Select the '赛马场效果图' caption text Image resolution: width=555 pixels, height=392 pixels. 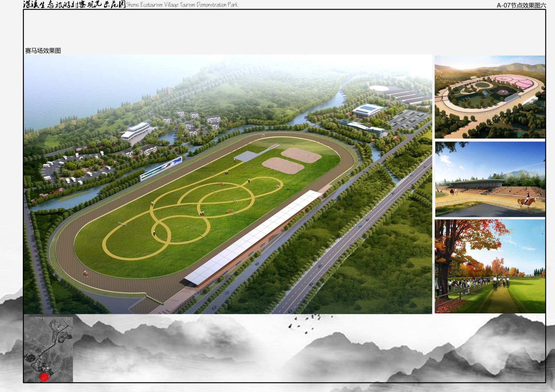43,51
